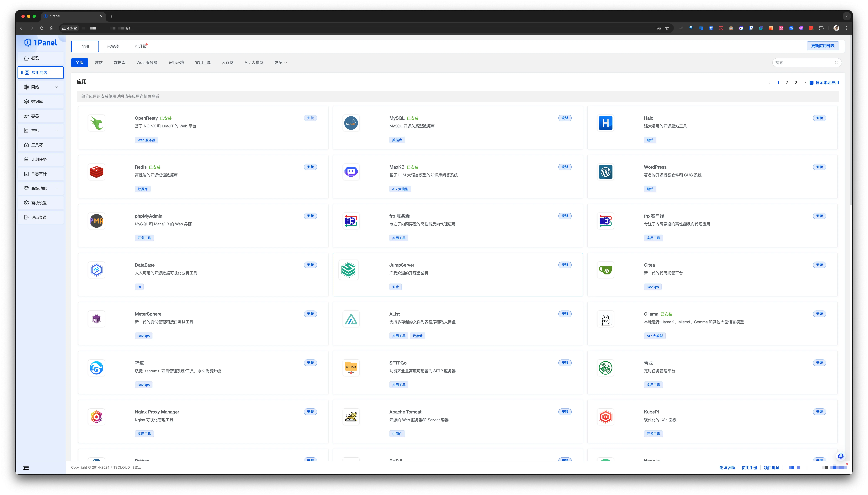Expand the 高级功能 sidebar menu
Viewport: 868px width, 495px height.
click(40, 188)
